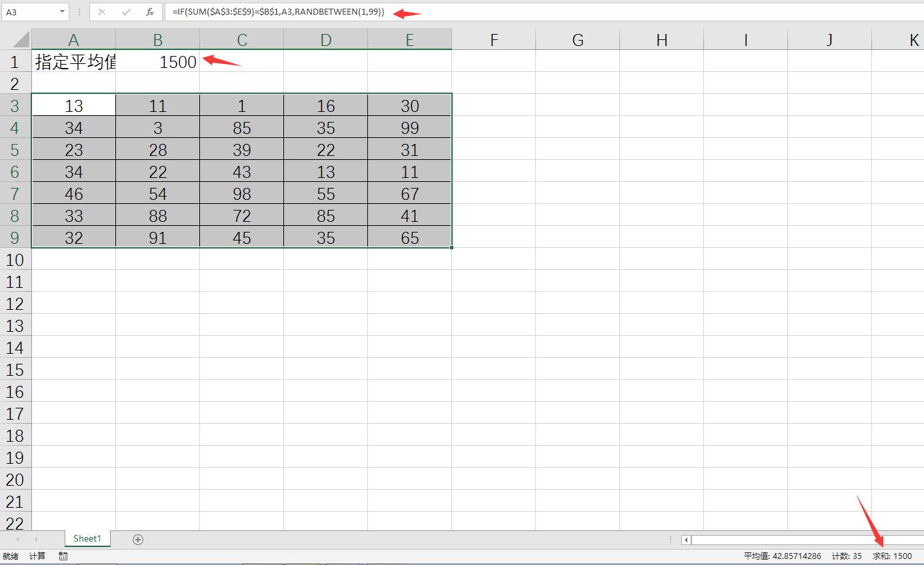Click cell C7 with value 98

241,193
